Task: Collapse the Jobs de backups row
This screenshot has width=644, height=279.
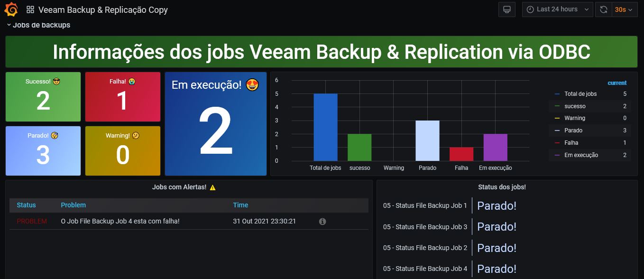Action: 9,25
